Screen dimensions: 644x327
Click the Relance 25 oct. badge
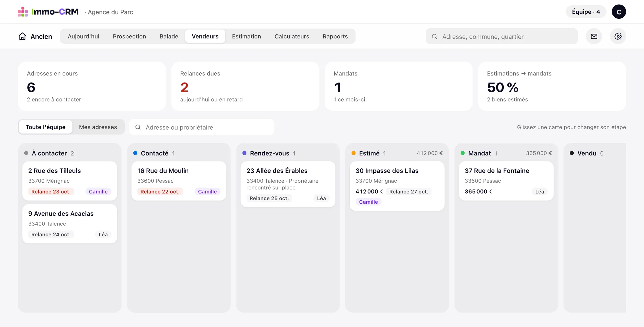(269, 198)
